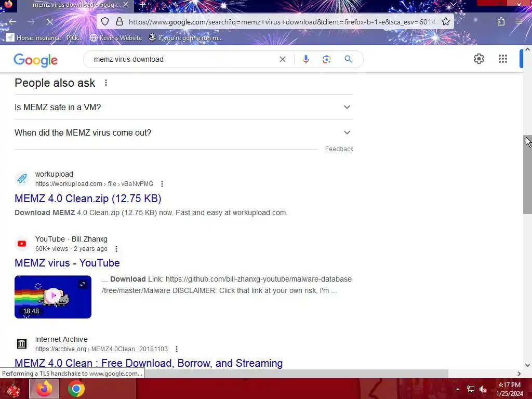
Task: Open the 'MEMZ virus - YouTube' link
Action: click(x=67, y=263)
